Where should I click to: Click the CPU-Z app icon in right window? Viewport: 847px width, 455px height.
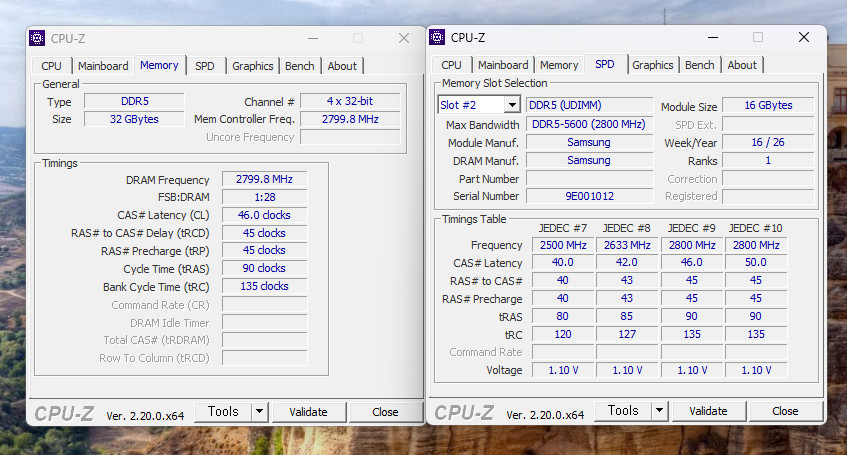(x=437, y=37)
